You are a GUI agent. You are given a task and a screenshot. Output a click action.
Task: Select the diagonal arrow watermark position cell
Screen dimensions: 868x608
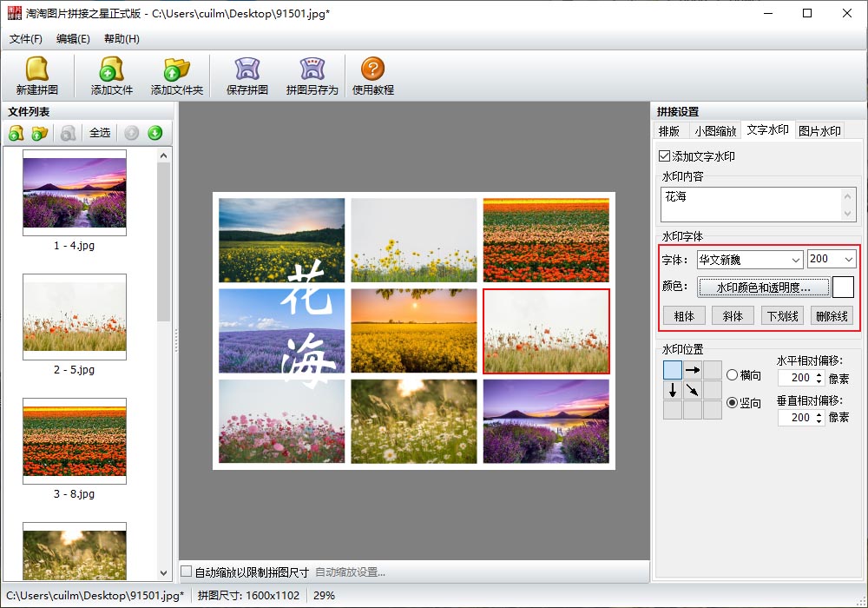click(693, 390)
